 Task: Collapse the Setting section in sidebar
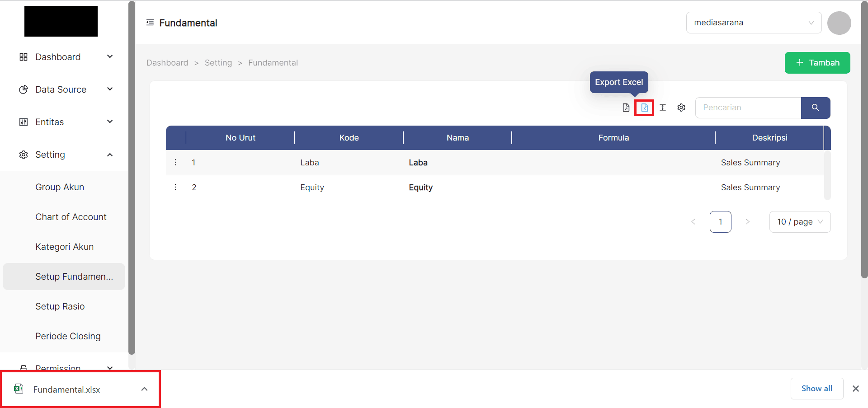click(110, 154)
